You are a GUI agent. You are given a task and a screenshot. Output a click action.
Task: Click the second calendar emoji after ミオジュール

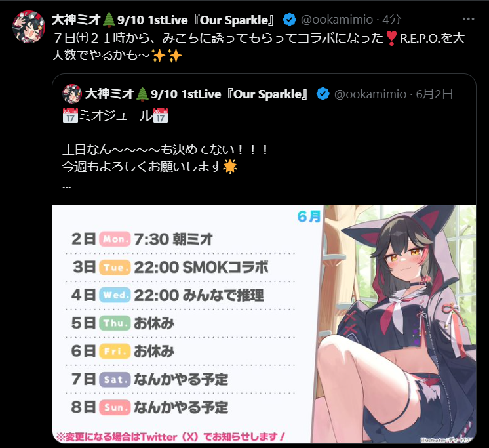[x=161, y=115]
